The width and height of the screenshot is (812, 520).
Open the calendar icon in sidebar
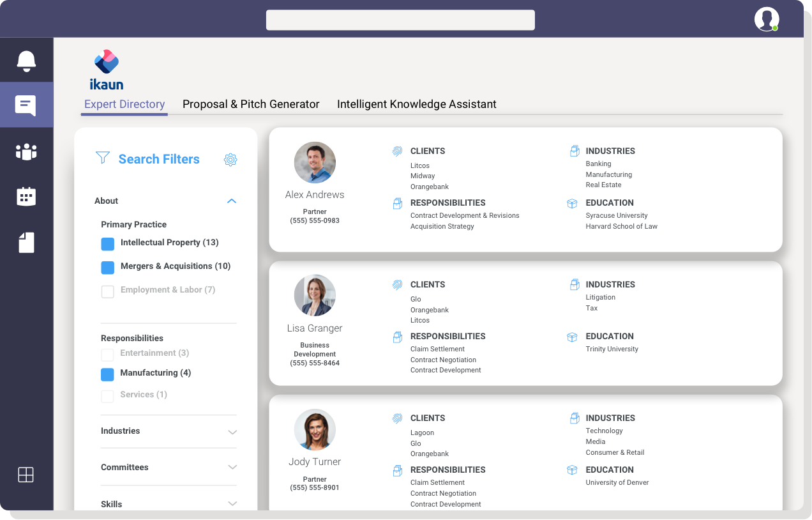coord(26,197)
